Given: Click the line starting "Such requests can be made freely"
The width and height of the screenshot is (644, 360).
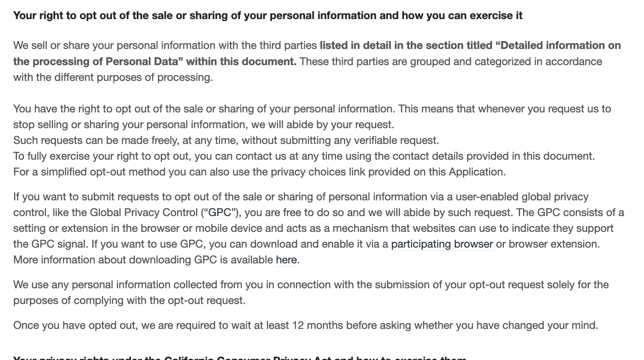Looking at the screenshot, I should 226,141.
